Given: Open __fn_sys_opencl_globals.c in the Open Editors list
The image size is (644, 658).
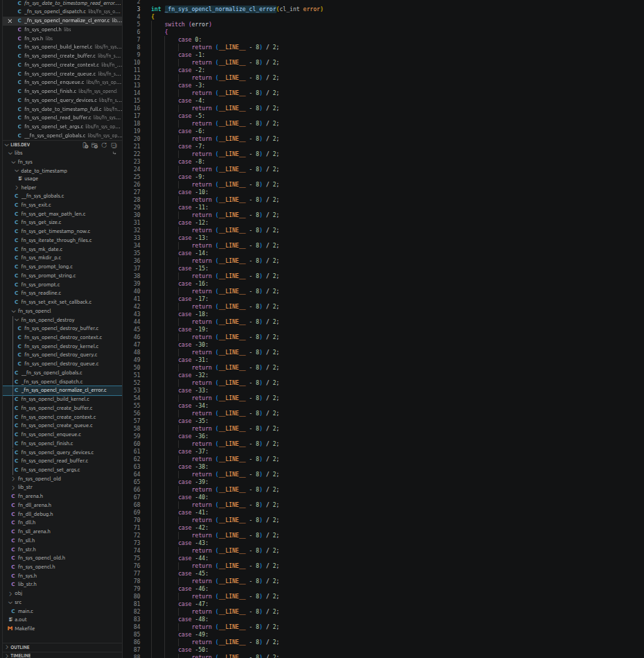Looking at the screenshot, I should (62, 135).
